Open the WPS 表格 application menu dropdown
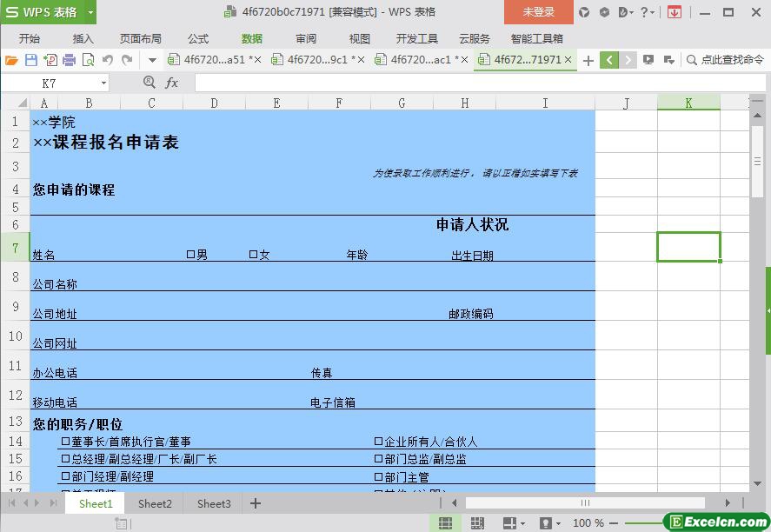This screenshot has height=532, width=771. (x=90, y=12)
